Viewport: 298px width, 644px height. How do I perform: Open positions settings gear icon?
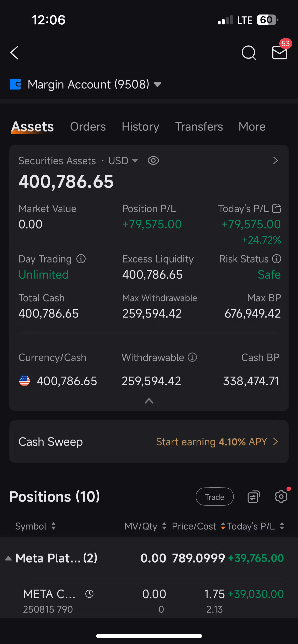[281, 496]
